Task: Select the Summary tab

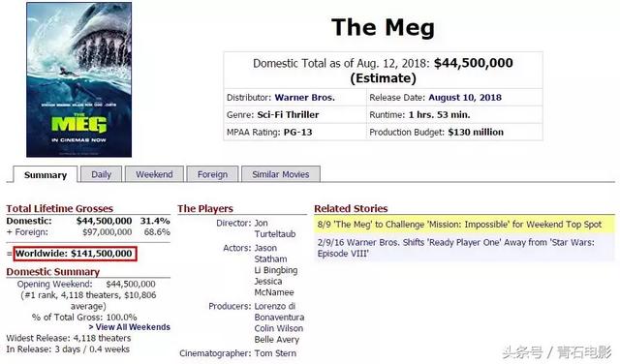Action: (x=46, y=174)
